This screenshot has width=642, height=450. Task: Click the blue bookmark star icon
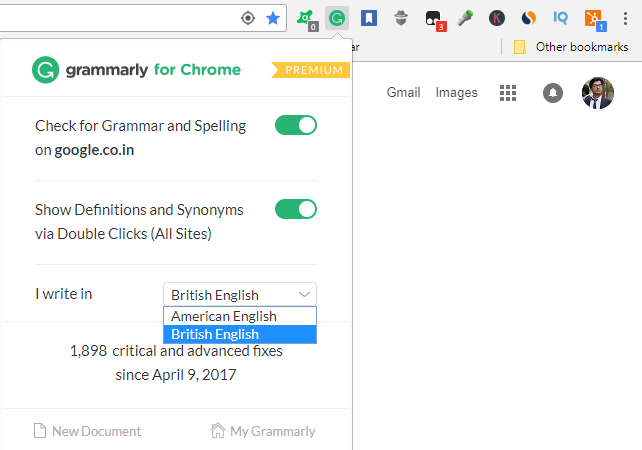(273, 18)
